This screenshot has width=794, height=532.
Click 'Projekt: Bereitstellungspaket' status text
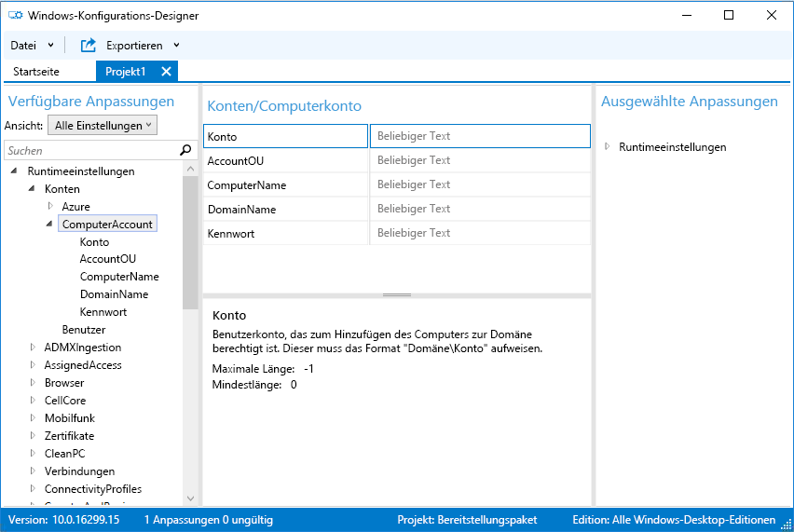point(467,520)
